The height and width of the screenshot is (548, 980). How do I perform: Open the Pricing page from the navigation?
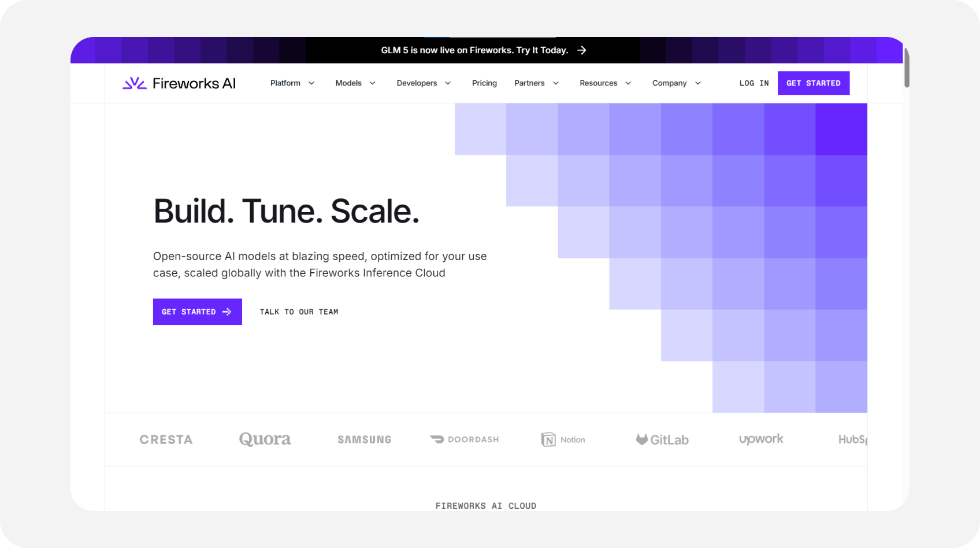click(x=484, y=83)
